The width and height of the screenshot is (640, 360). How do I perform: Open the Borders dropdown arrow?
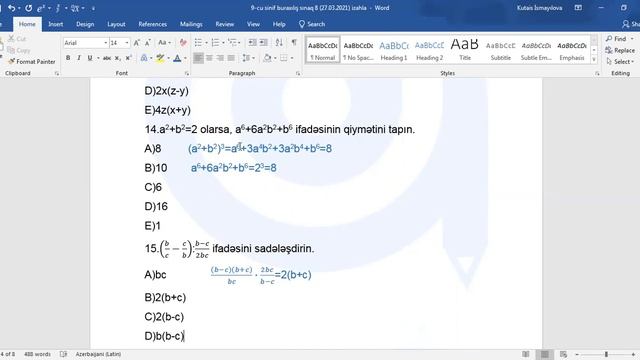292,58
